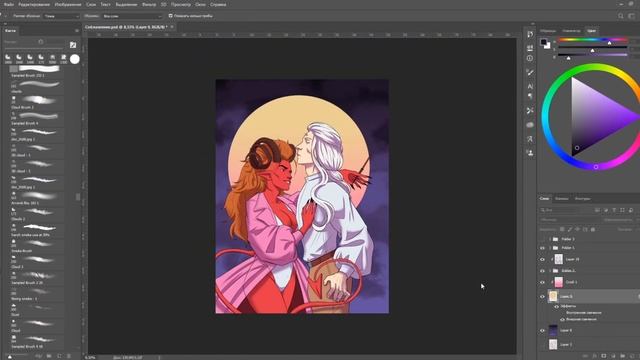Select the Layer 6 thumbnail
The image size is (640, 360).
point(553,330)
